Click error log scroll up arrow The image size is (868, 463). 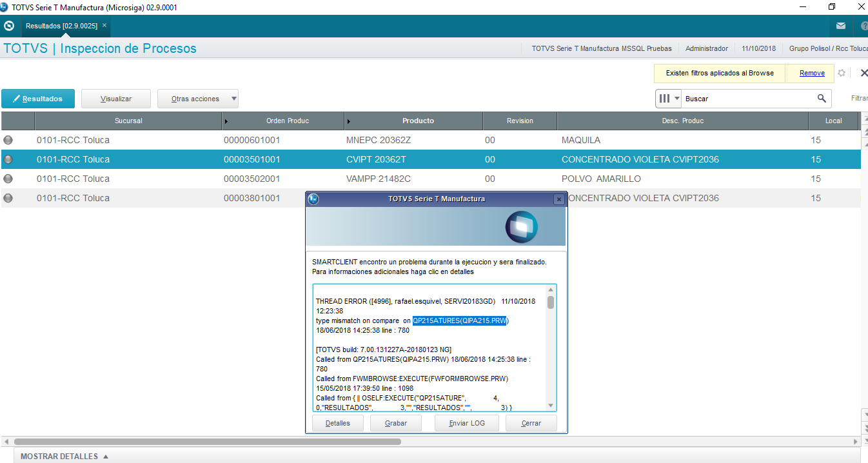pos(551,290)
